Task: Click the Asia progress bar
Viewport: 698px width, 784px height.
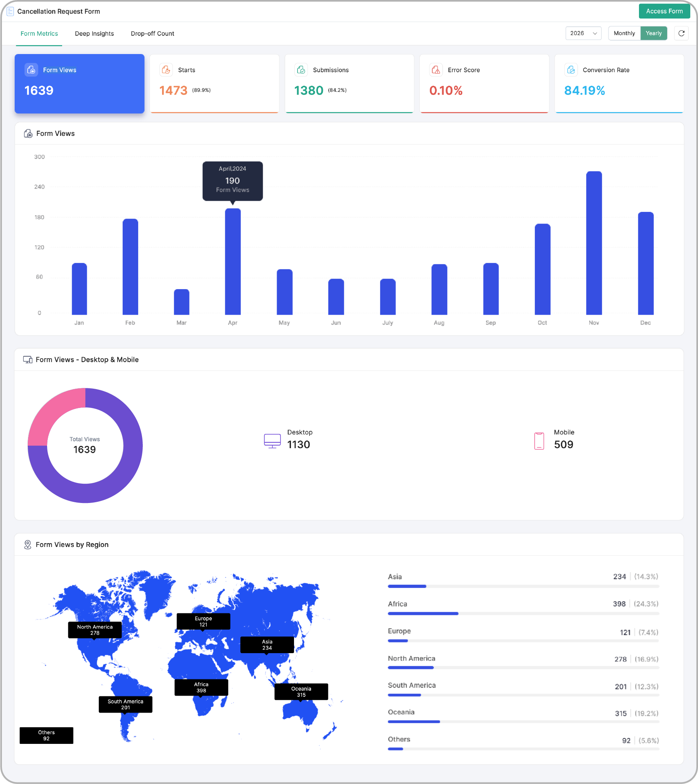Action: (523, 586)
